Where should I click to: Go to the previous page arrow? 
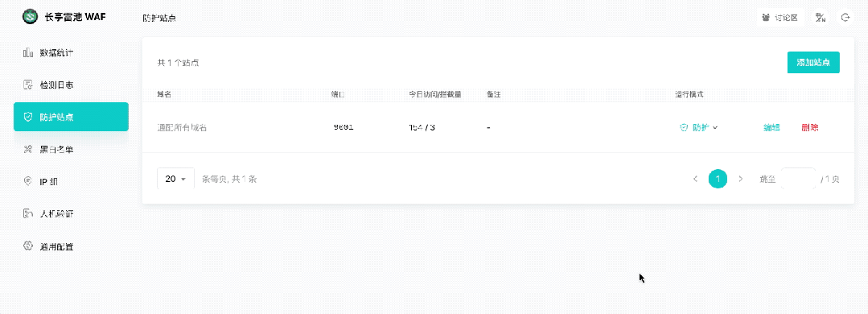[695, 179]
